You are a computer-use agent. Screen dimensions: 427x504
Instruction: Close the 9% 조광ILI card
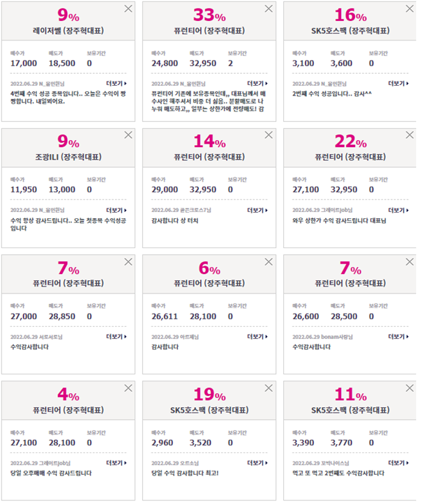coord(128,135)
